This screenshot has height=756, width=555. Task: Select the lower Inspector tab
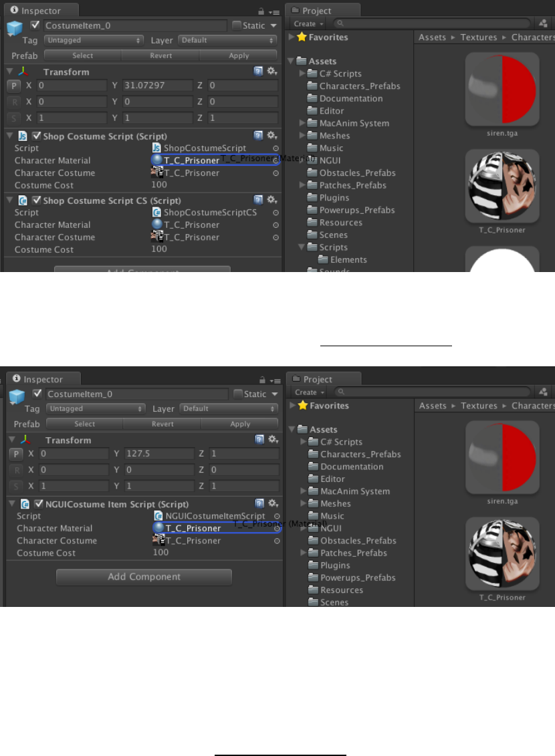coord(43,380)
